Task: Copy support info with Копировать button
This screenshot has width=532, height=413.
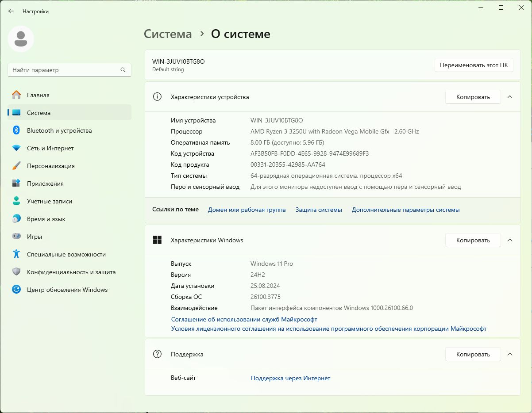Action: 473,354
